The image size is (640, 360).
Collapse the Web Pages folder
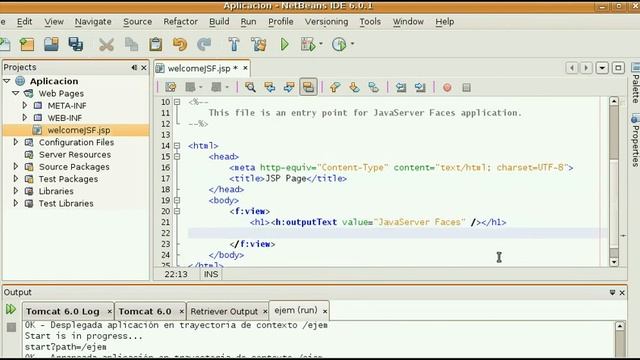coord(16,93)
